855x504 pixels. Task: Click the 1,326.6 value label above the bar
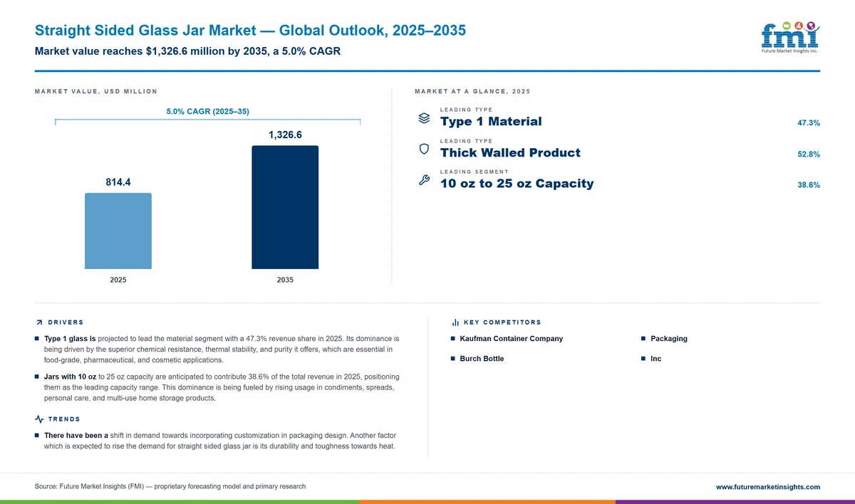click(285, 135)
